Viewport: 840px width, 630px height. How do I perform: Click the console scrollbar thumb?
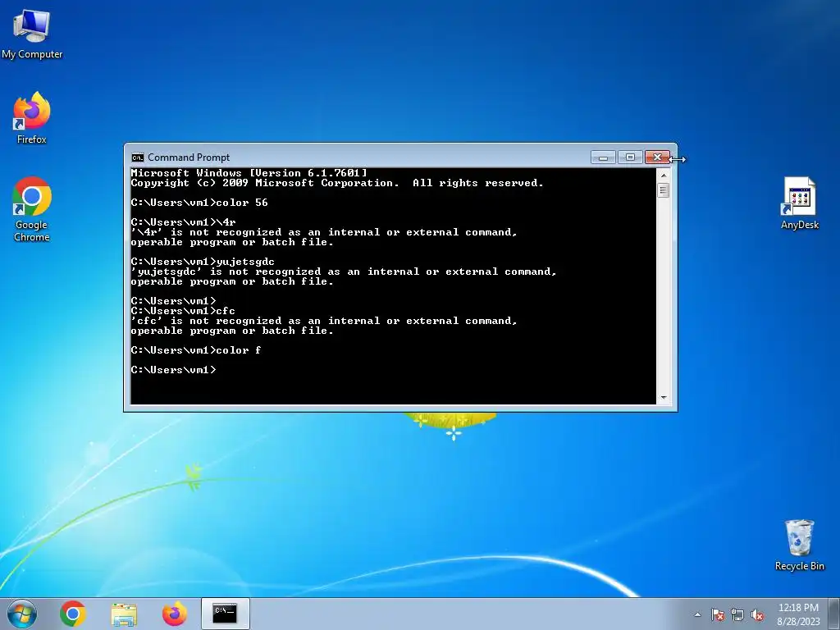click(x=663, y=190)
